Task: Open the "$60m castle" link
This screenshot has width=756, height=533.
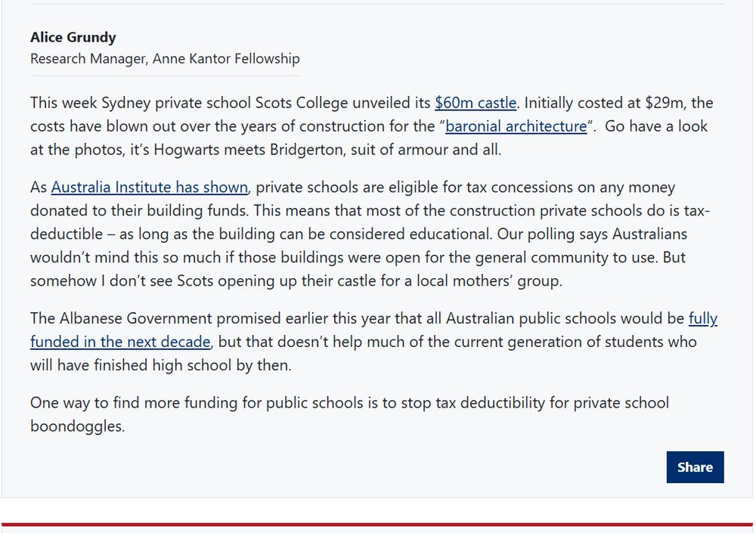Action: [476, 103]
